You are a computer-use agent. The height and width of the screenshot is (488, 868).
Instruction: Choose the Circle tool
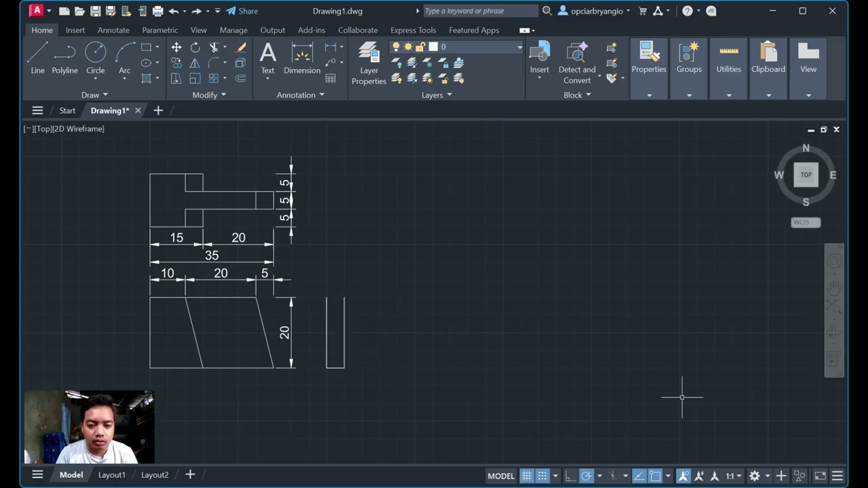coord(96,58)
